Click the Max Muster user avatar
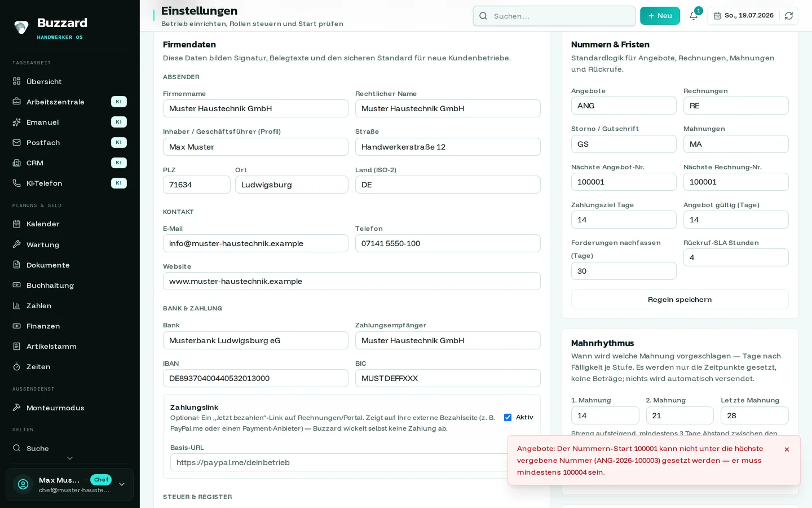 [x=23, y=484]
